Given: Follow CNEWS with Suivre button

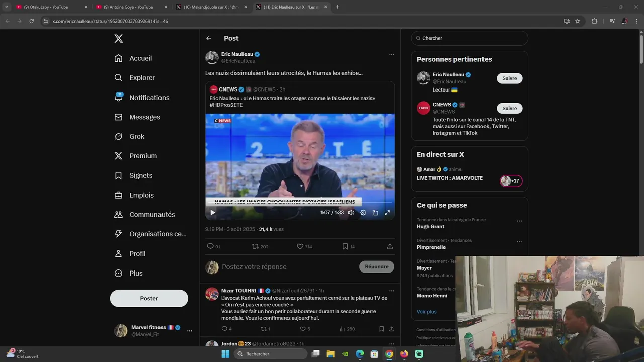Looking at the screenshot, I should [509, 108].
